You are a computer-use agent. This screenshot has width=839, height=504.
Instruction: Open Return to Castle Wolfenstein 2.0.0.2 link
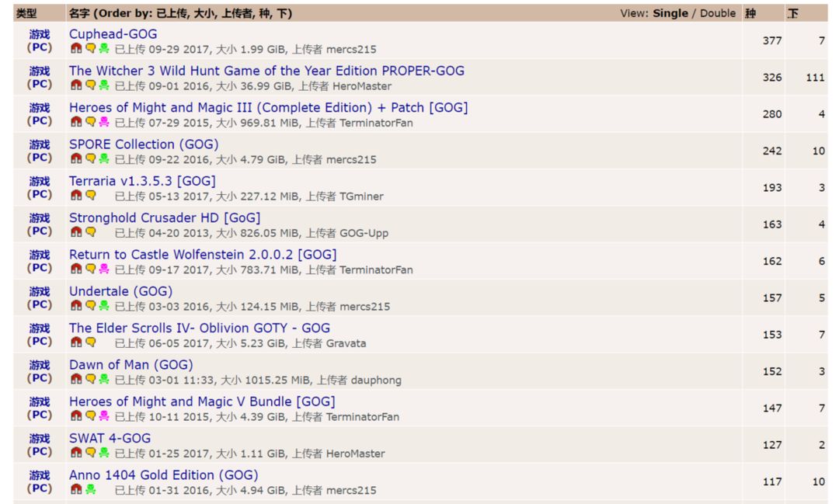[203, 255]
